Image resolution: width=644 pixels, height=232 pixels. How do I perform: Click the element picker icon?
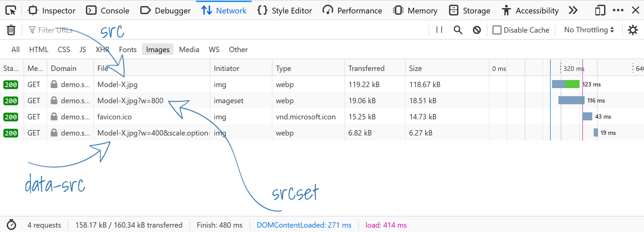(10, 10)
